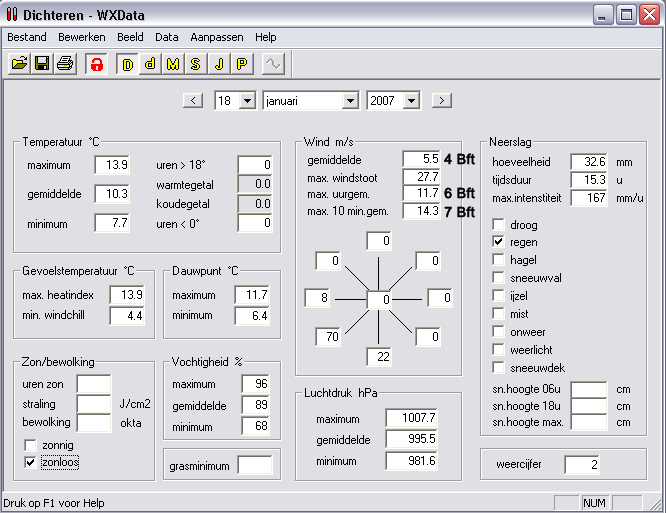Viewport: 666px width, 513px height.
Task: Click the printer icon in toolbar
Action: [65, 64]
